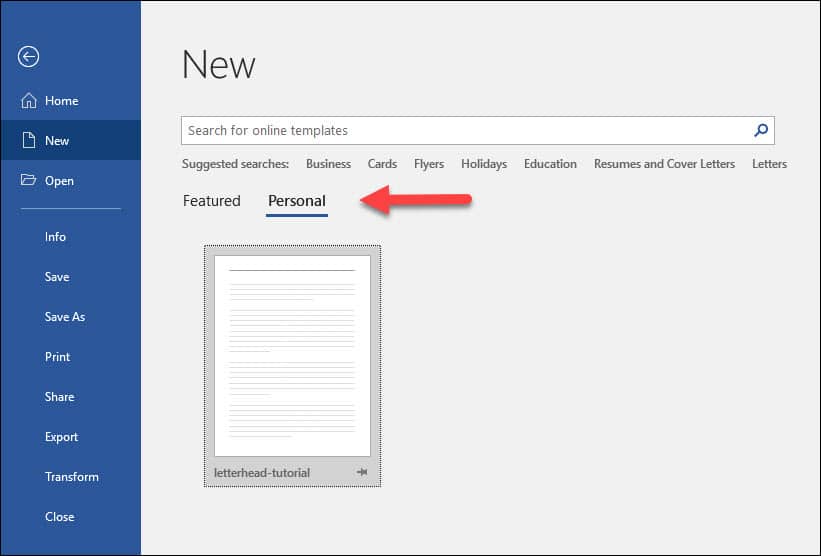Click the search magnifier icon
The height and width of the screenshot is (556, 821).
click(x=761, y=130)
